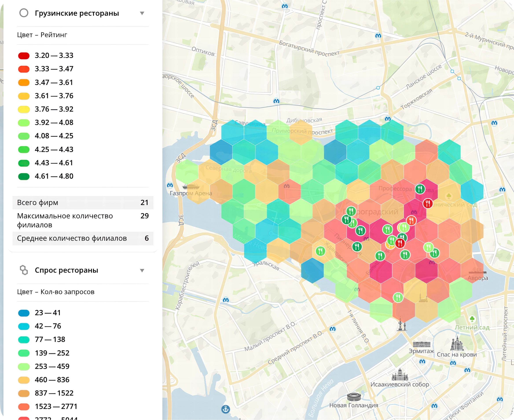Click the metro icon near Богатырский проспект

[x=378, y=36]
